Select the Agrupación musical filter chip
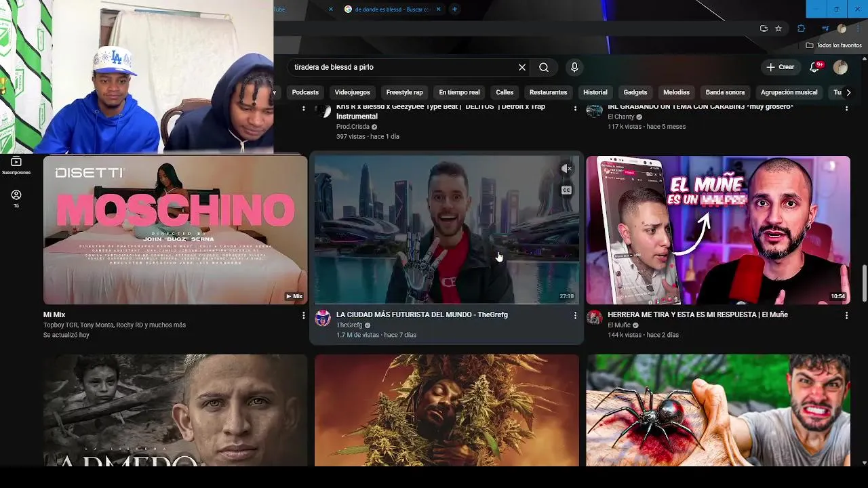This screenshot has height=488, width=868. (789, 92)
